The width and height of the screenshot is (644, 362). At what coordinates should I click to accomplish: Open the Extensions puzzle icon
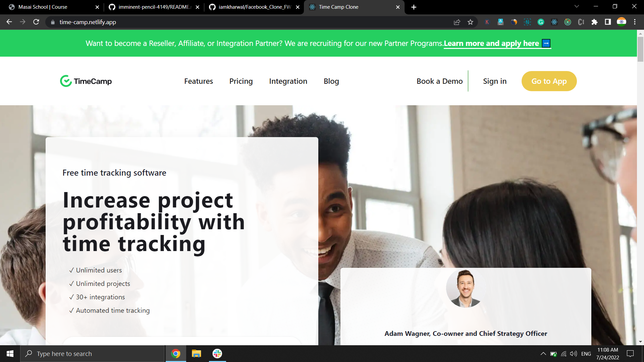tap(594, 22)
